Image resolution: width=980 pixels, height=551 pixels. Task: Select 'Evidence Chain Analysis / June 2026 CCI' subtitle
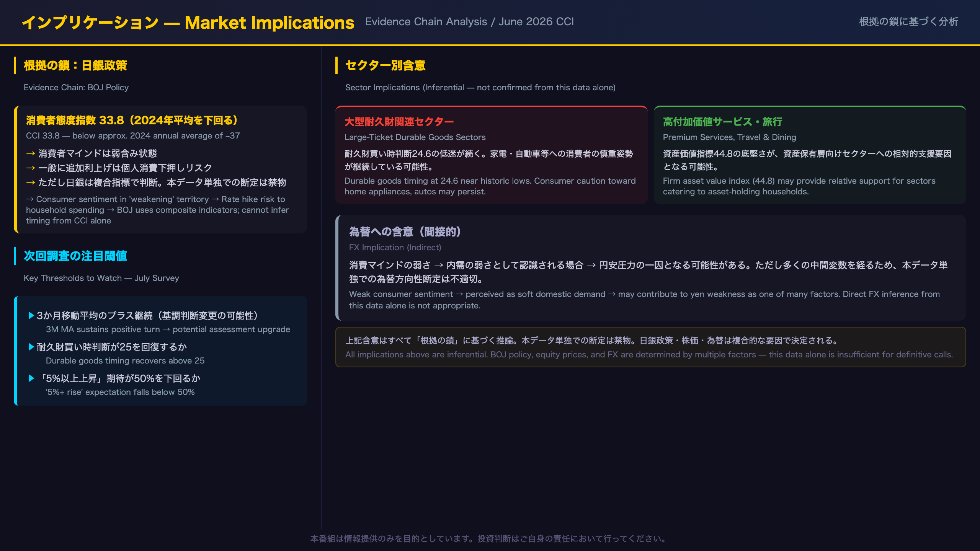(x=469, y=22)
